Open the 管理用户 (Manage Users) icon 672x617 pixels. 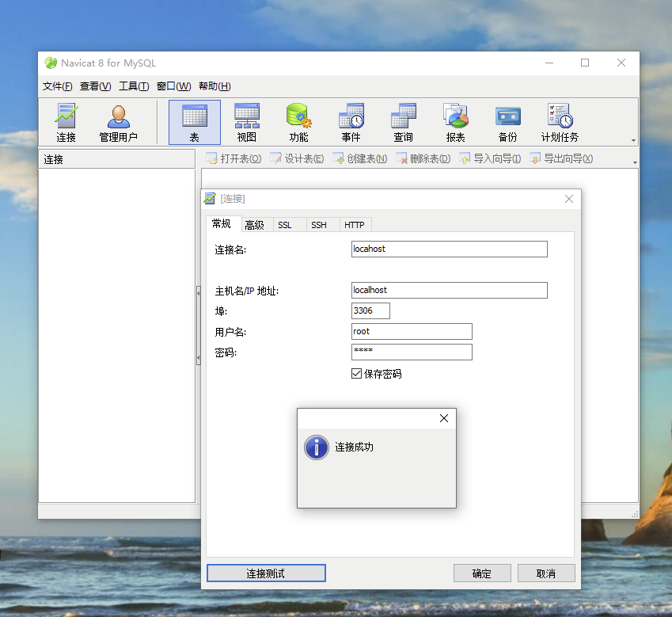[x=118, y=123]
